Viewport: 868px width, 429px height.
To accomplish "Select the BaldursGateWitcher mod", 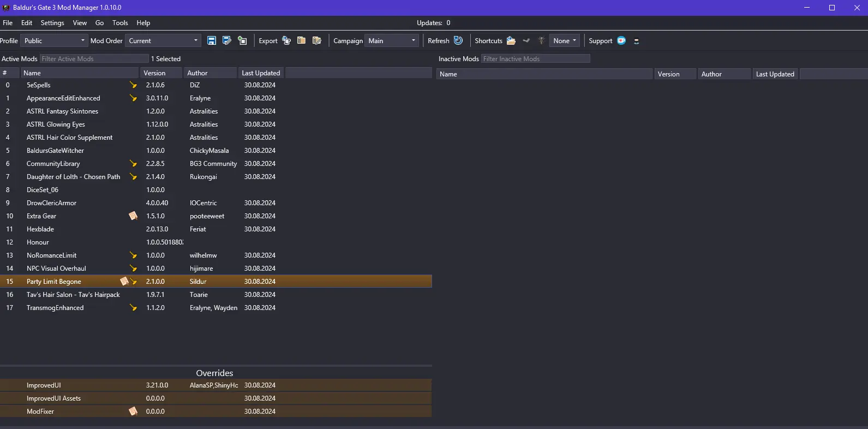I will click(216, 151).
